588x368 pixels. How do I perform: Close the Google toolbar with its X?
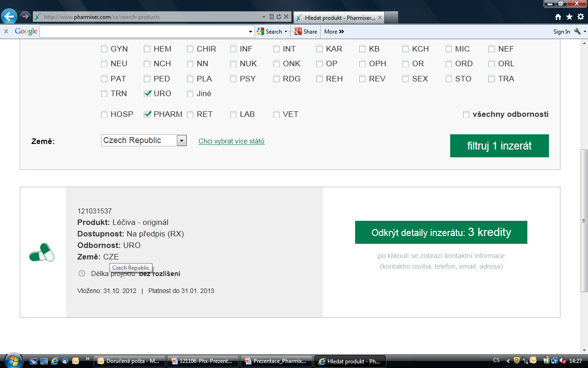(x=6, y=31)
